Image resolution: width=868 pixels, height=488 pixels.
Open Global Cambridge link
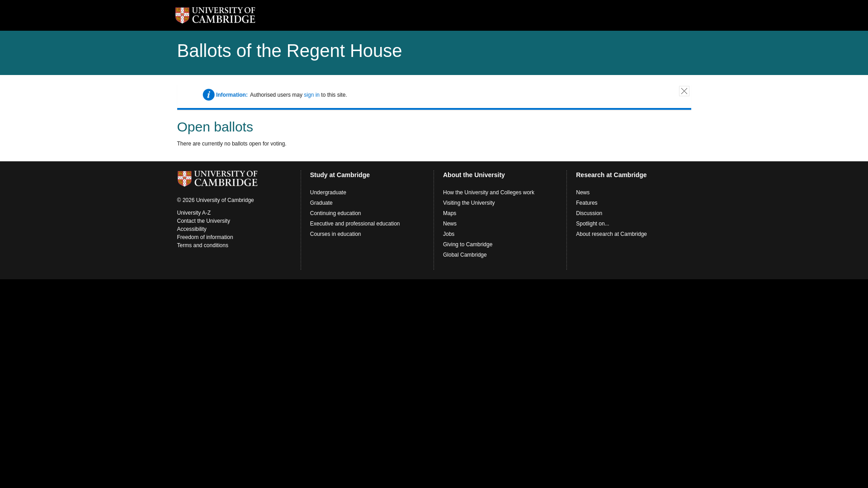click(x=465, y=255)
